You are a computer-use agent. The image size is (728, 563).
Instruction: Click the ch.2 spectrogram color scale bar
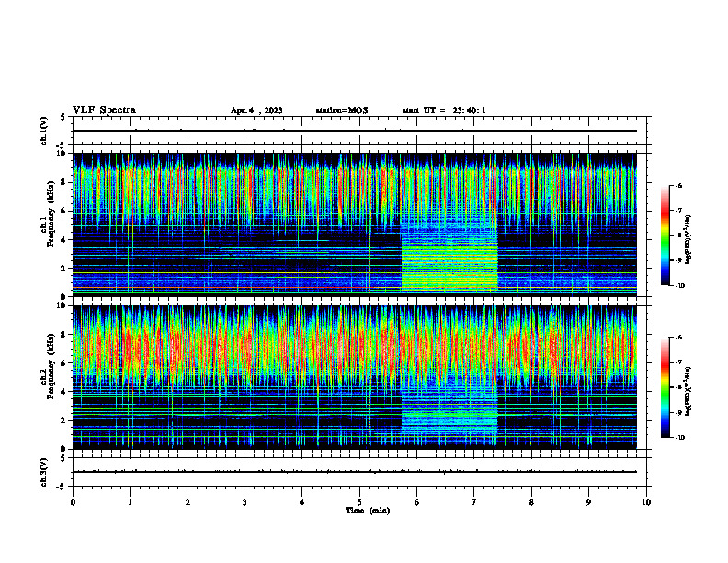tap(665, 387)
